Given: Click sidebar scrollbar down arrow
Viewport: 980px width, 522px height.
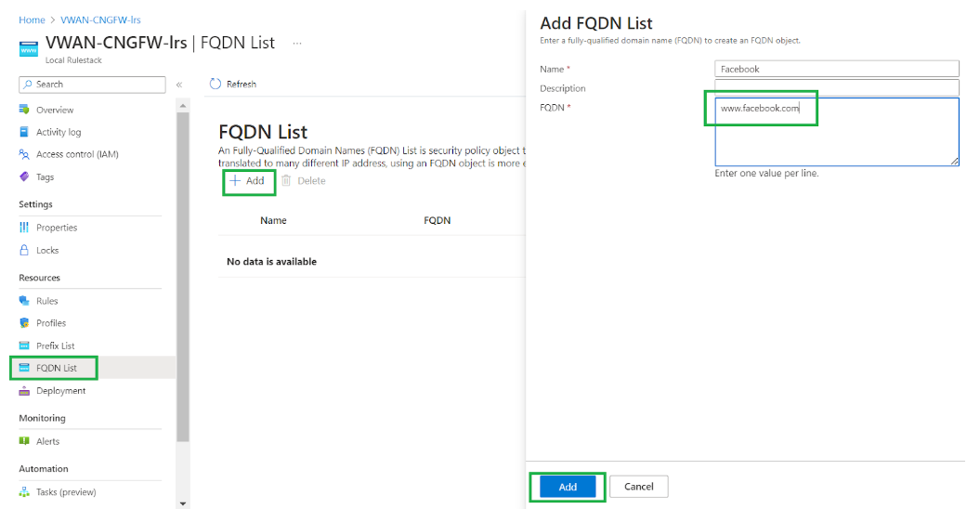Looking at the screenshot, I should (182, 503).
